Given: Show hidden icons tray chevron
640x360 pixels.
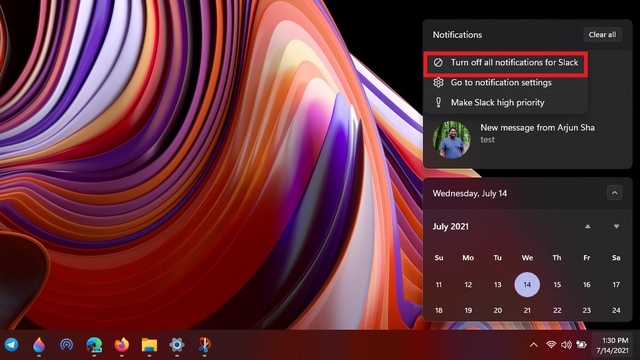Looking at the screenshot, I should (x=533, y=345).
